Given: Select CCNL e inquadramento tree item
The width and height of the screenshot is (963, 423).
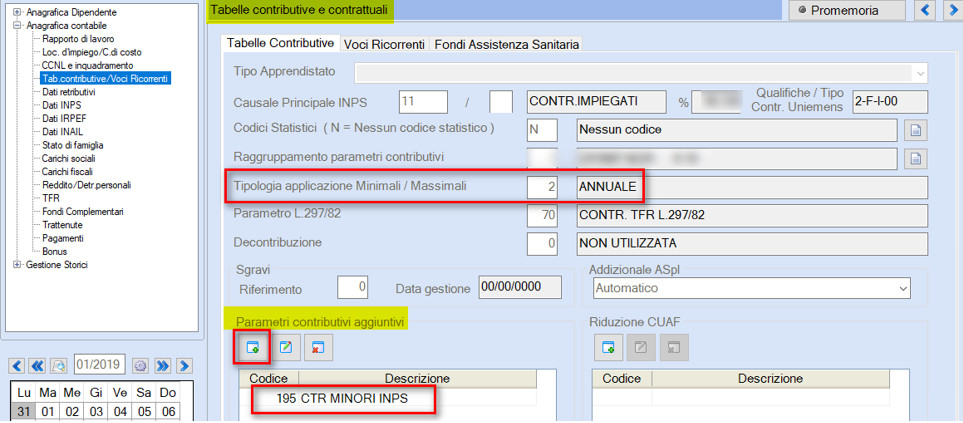Looking at the screenshot, I should (x=87, y=65).
